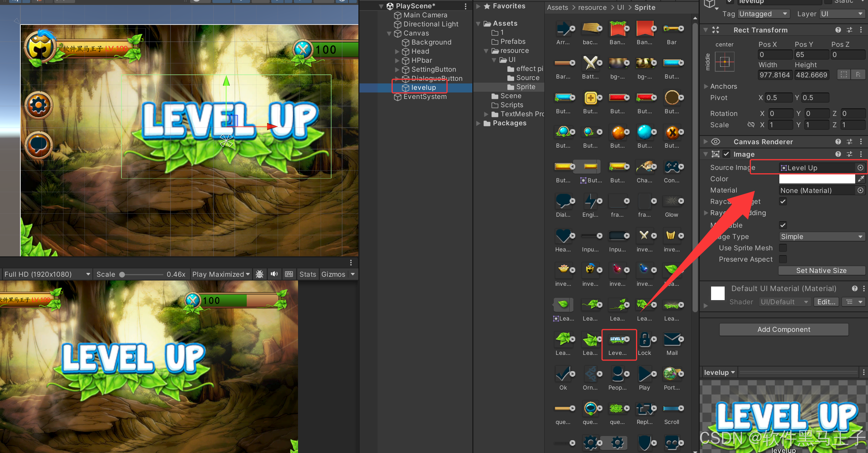The height and width of the screenshot is (453, 868).
Task: Click the white Color swatch field
Action: pos(817,179)
